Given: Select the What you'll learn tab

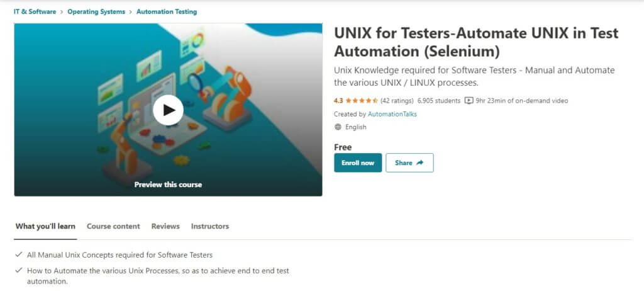Looking at the screenshot, I should coord(45,226).
